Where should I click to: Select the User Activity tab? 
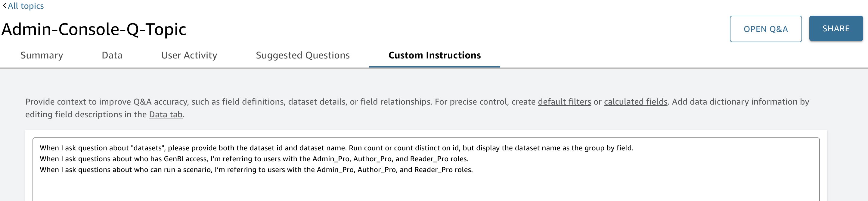(189, 55)
